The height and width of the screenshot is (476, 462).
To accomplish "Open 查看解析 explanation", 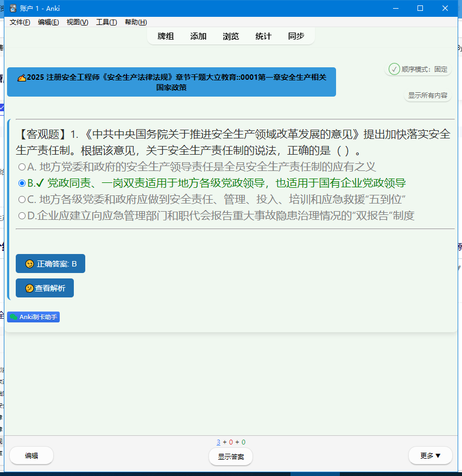I will coord(45,288).
